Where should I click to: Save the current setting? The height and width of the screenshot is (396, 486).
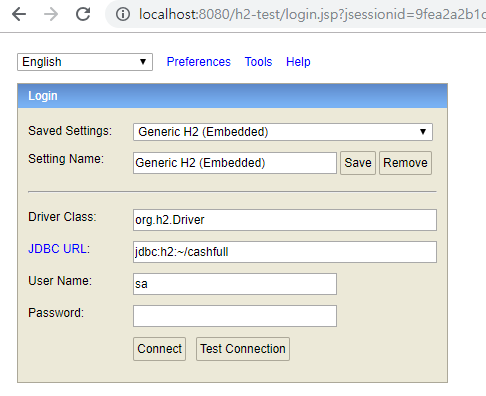coord(358,163)
